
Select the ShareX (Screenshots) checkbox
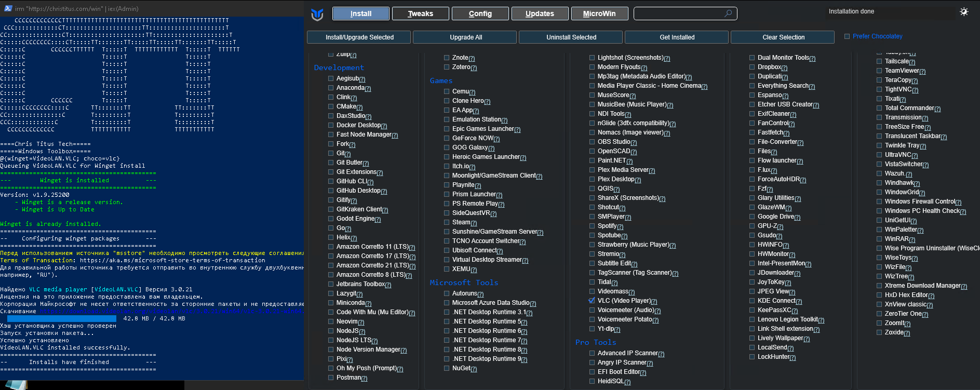(x=592, y=198)
